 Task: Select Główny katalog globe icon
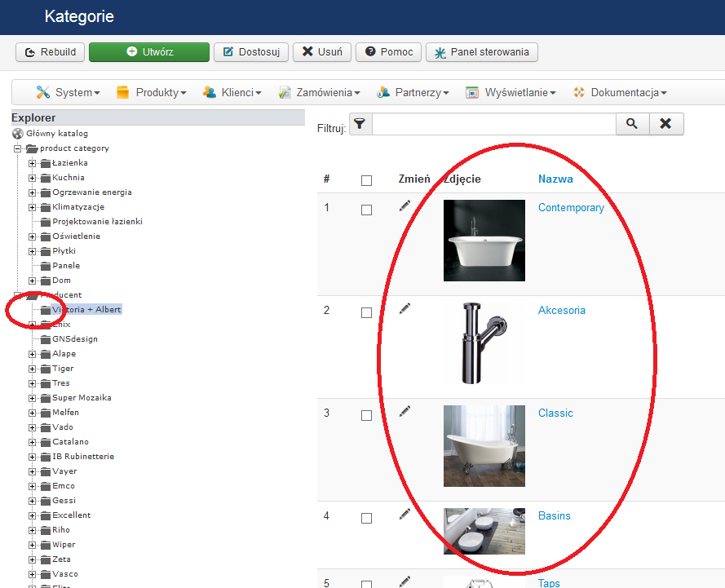pos(18,134)
